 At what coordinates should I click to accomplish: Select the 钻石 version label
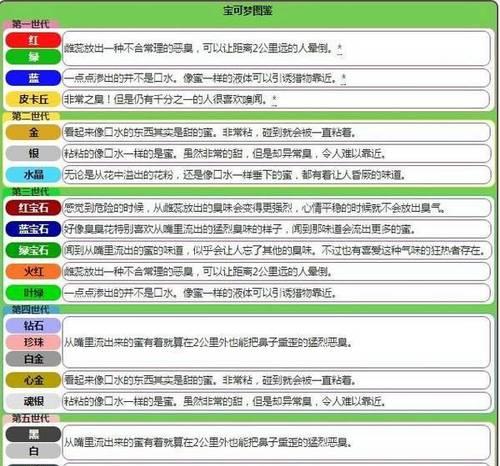tap(33, 325)
